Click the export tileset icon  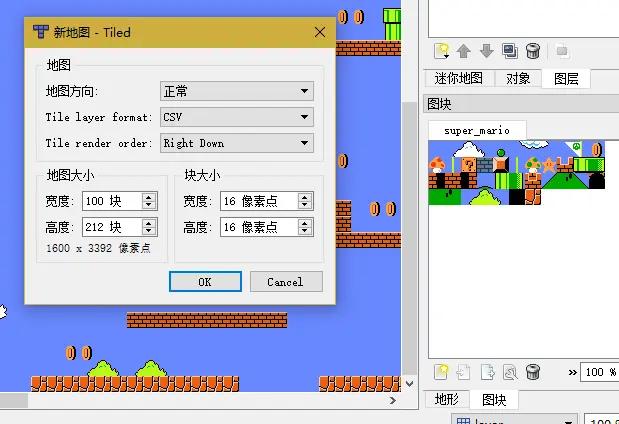(x=487, y=372)
